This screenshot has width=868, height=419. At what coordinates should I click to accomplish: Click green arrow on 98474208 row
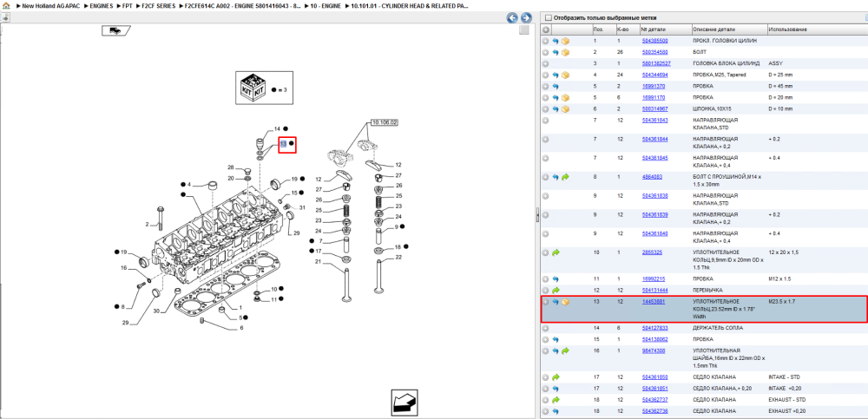click(x=565, y=350)
